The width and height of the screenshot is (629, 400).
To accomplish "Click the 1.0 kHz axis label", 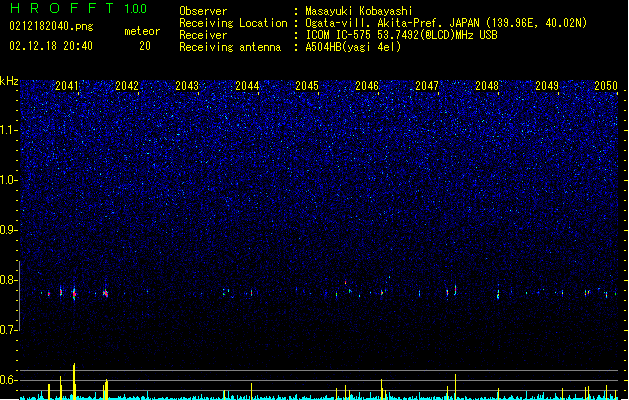I will click(9, 180).
